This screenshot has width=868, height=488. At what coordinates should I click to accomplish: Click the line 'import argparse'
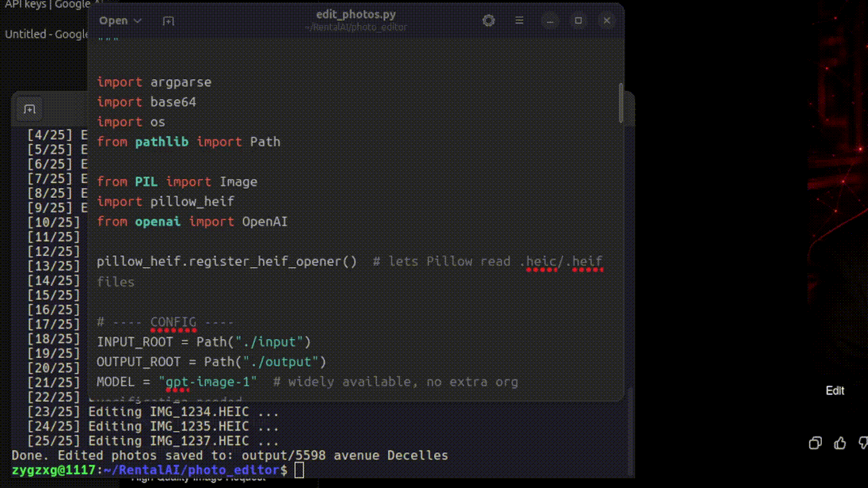coord(154,82)
